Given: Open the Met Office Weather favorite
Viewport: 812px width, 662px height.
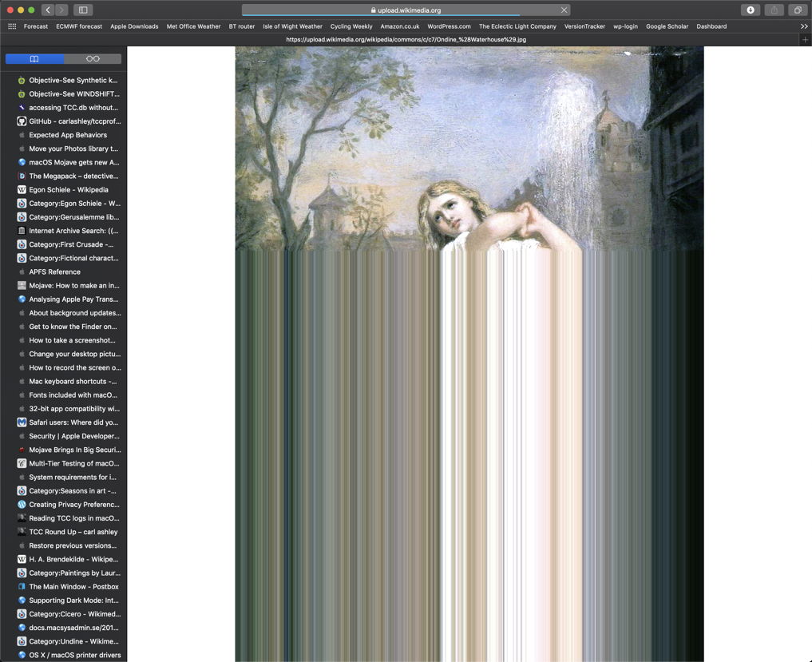Looking at the screenshot, I should click(193, 26).
